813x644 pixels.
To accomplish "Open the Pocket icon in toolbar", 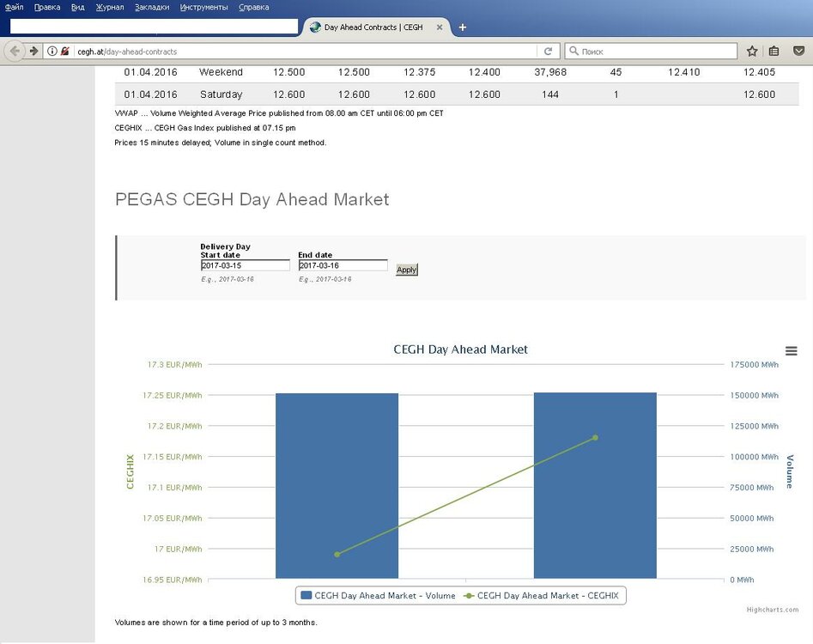I will coord(798,52).
